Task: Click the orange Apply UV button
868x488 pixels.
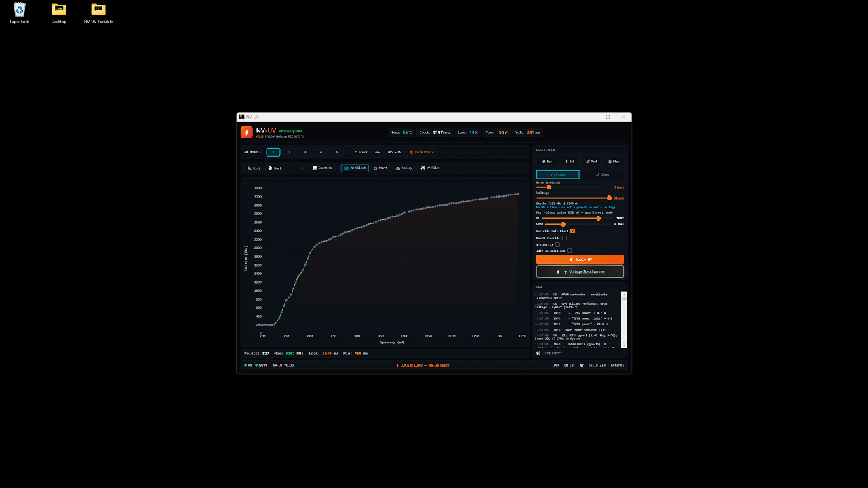Action: tap(580, 259)
